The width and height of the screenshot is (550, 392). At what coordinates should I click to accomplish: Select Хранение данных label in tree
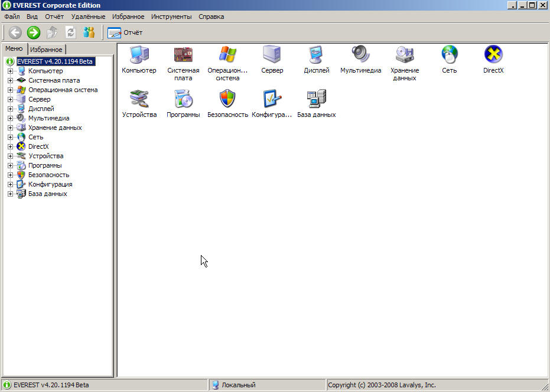55,128
